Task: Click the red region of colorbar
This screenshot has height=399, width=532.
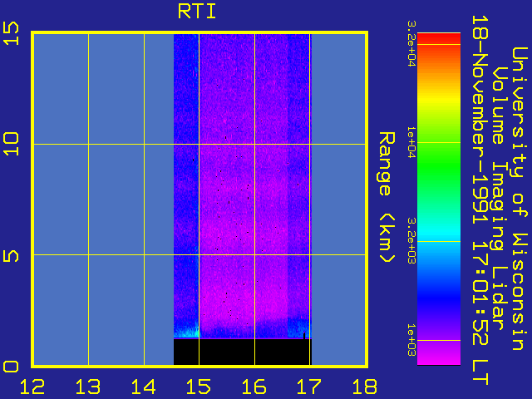Action: (x=439, y=39)
